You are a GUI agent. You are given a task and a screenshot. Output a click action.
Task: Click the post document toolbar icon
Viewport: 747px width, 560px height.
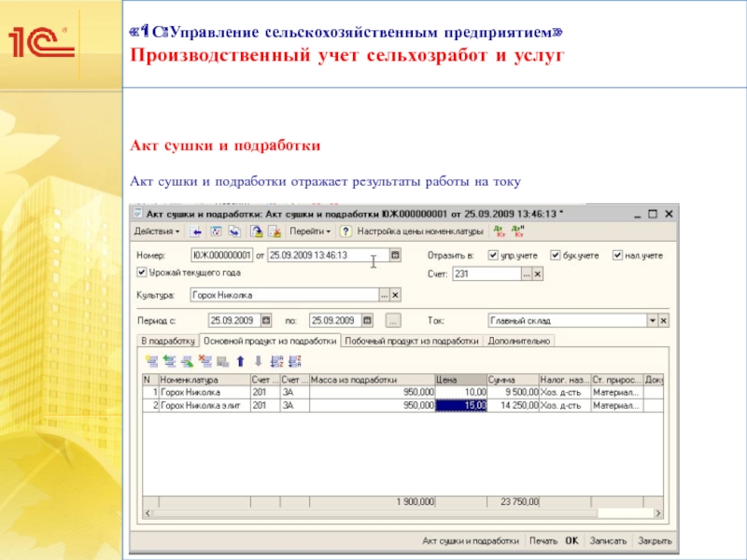[256, 231]
